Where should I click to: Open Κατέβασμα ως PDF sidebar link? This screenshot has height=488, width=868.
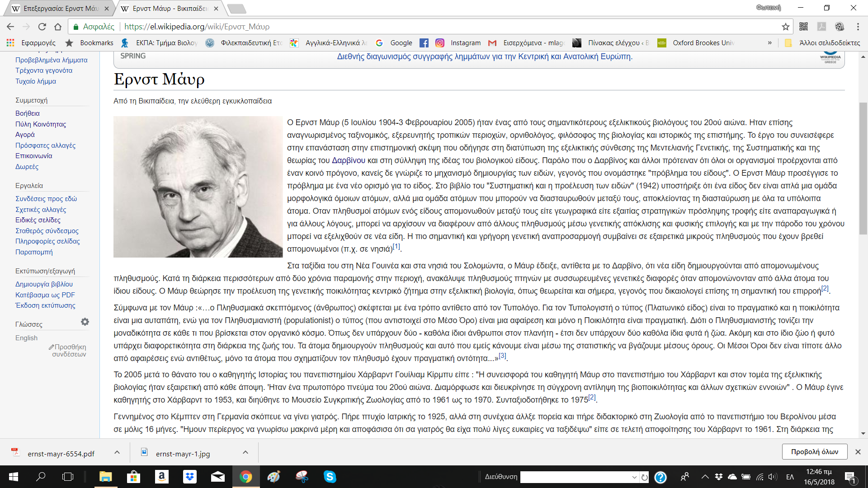(x=45, y=295)
